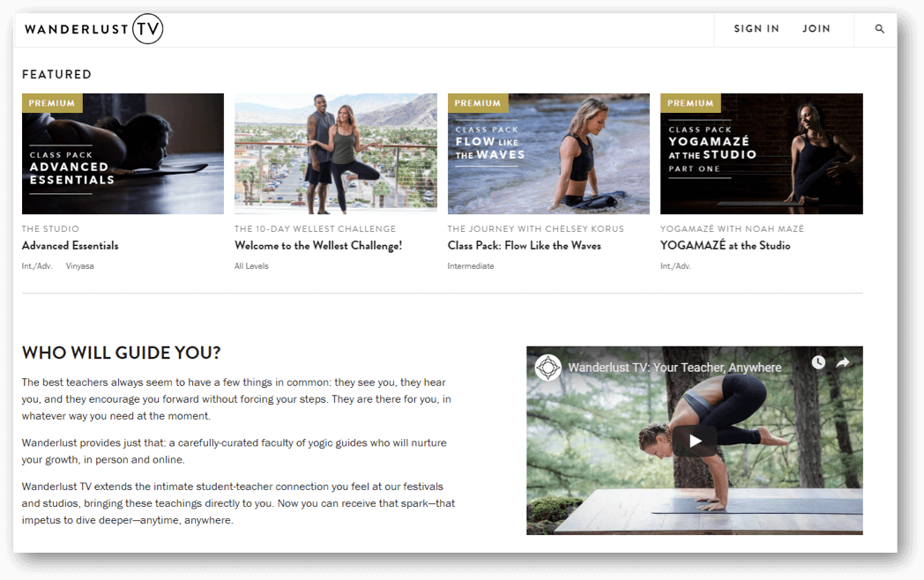Click the search magnifier icon

click(879, 28)
